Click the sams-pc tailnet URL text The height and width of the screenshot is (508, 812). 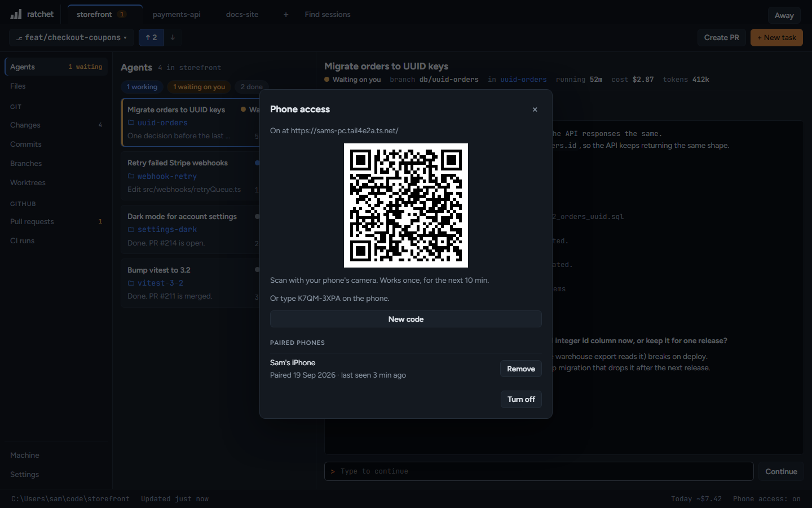click(x=345, y=130)
